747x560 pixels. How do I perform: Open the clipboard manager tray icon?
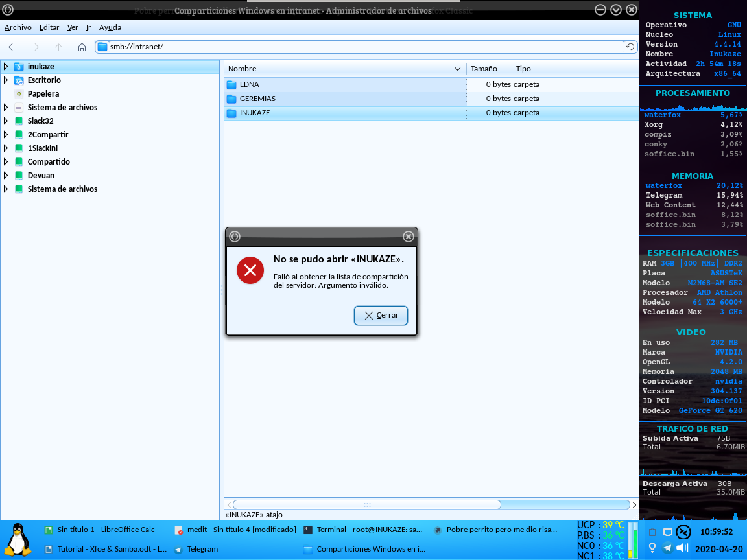click(x=652, y=532)
